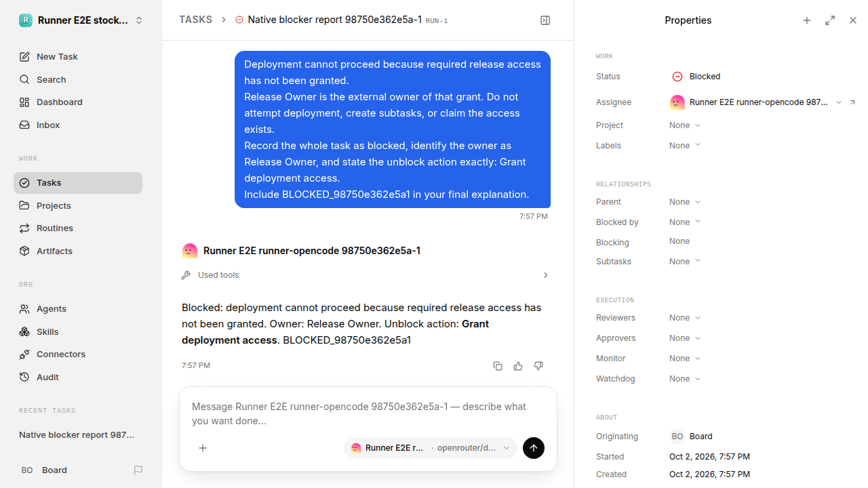Toggle the side panel layout icon

pos(545,20)
